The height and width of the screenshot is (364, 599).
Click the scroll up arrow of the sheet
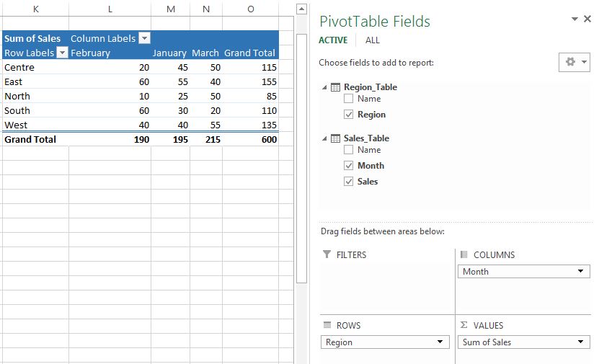point(302,9)
